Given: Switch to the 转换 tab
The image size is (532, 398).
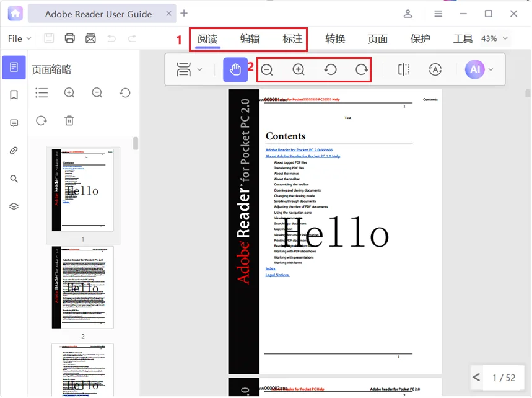Looking at the screenshot, I should pos(335,39).
